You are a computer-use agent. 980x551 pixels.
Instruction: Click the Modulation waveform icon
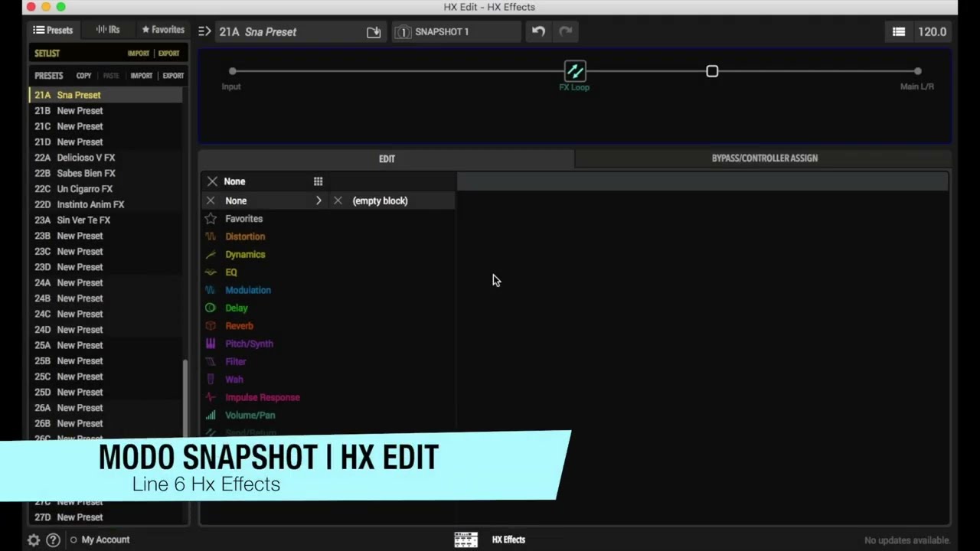(x=211, y=290)
